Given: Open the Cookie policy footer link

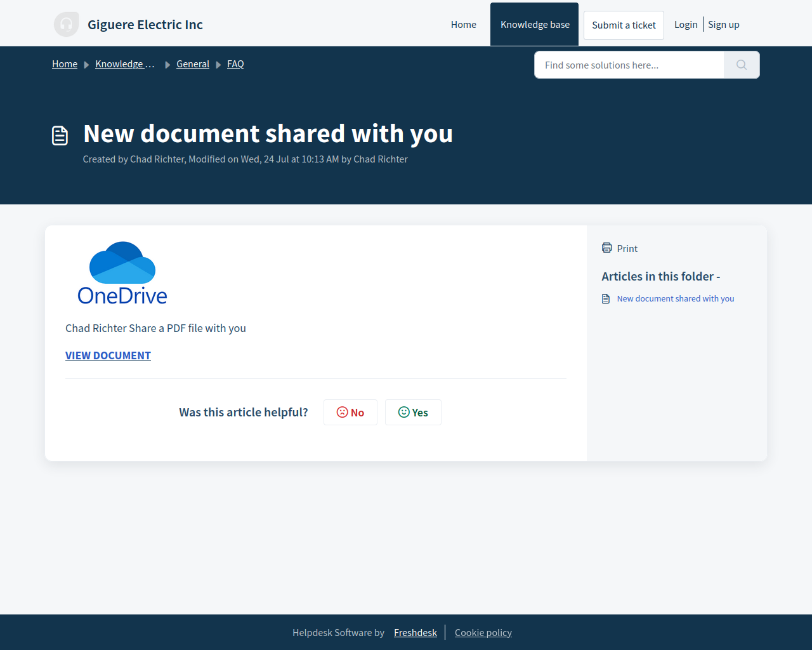Looking at the screenshot, I should click(483, 632).
